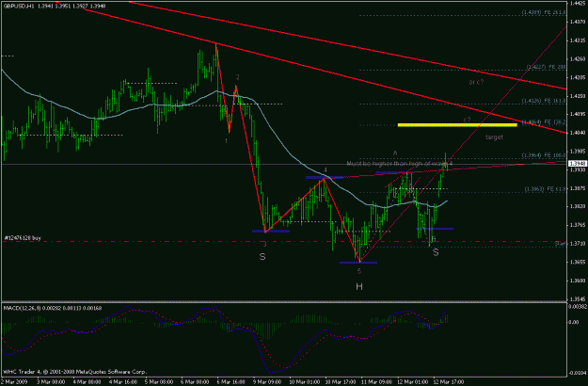Click the FE 161.8 Fibonacci level label

(544, 101)
